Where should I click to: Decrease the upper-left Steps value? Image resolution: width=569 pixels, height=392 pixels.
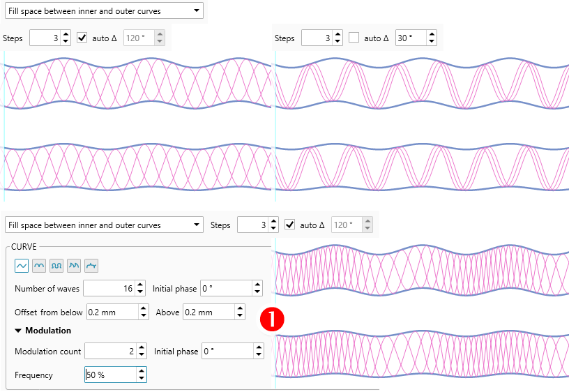pyautogui.click(x=66, y=41)
